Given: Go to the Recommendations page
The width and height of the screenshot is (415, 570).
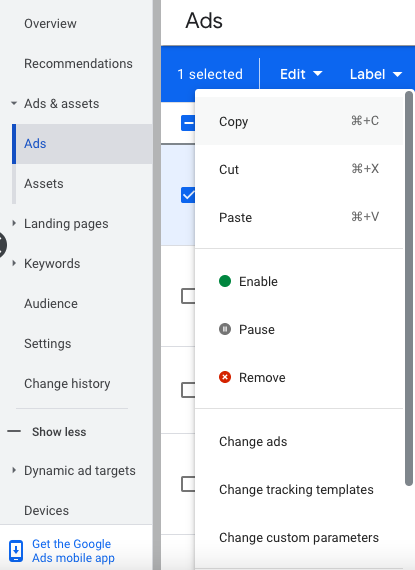Looking at the screenshot, I should tap(78, 64).
